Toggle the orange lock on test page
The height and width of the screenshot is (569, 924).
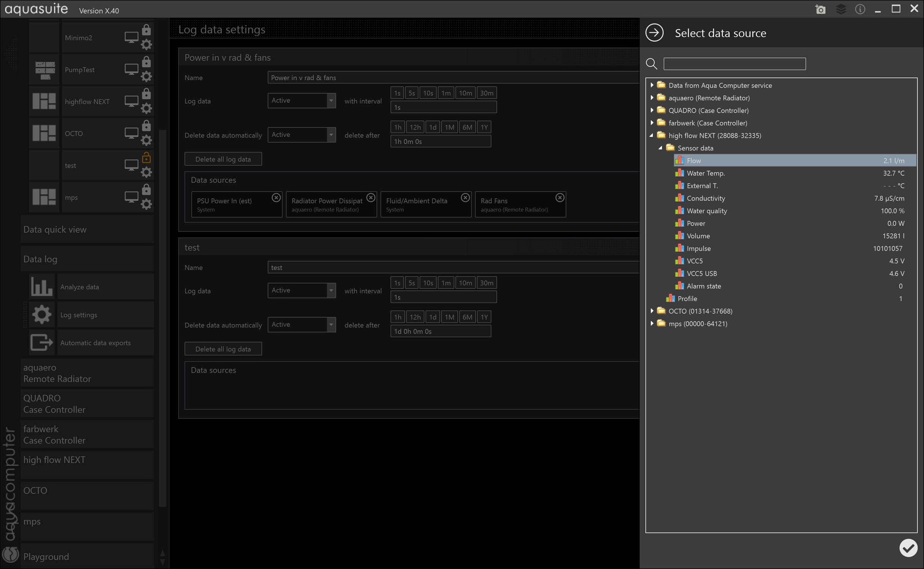[146, 158]
